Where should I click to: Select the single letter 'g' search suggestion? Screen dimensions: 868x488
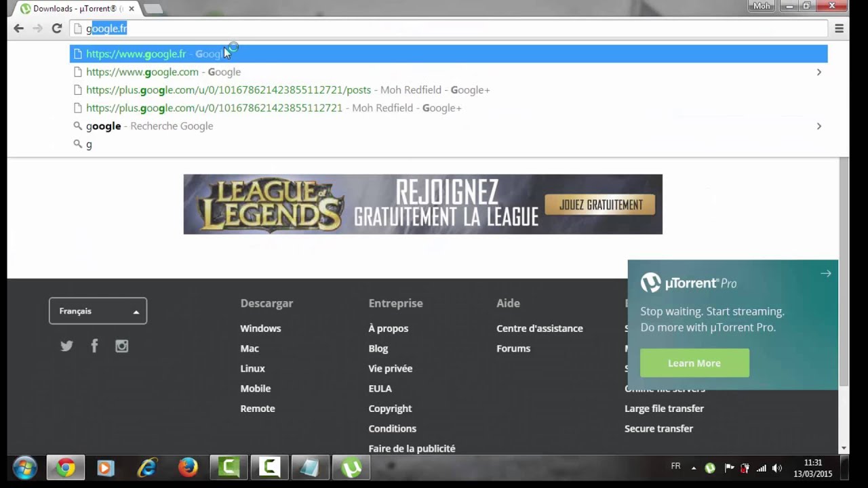[x=448, y=144]
